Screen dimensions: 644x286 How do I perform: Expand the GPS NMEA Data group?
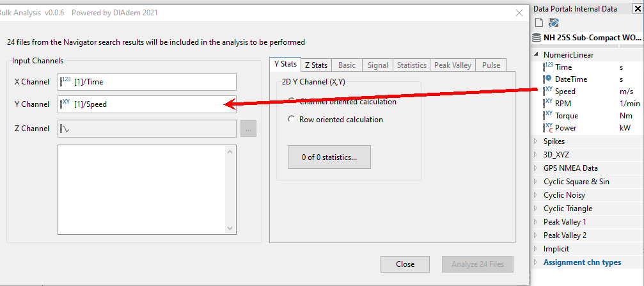click(536, 168)
